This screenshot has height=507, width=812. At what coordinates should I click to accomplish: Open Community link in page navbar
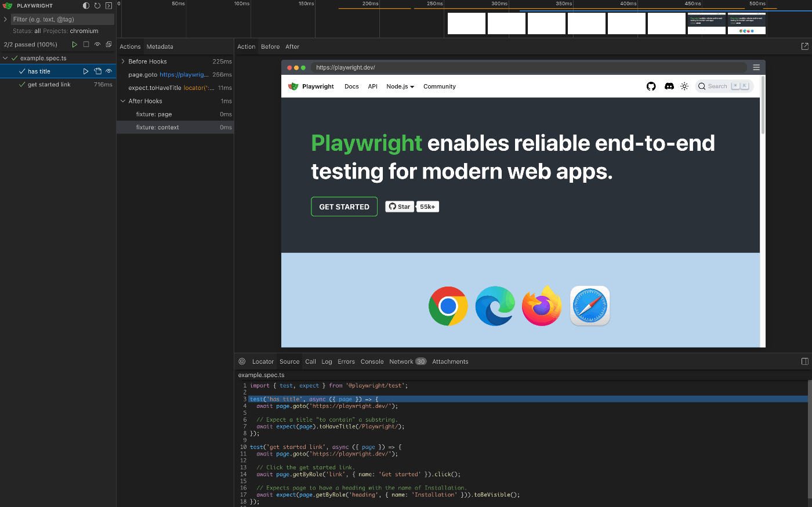pos(440,86)
